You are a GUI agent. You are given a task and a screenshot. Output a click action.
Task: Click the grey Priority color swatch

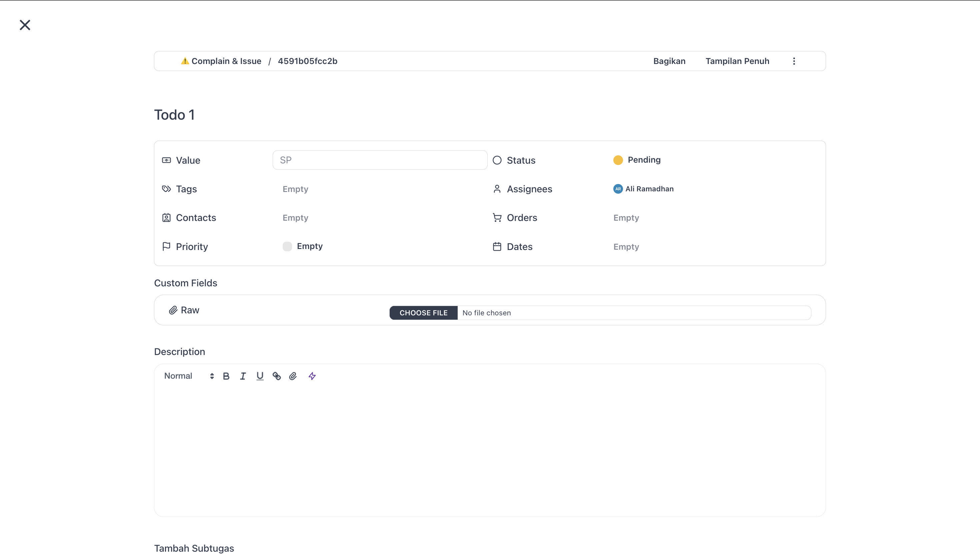point(287,247)
